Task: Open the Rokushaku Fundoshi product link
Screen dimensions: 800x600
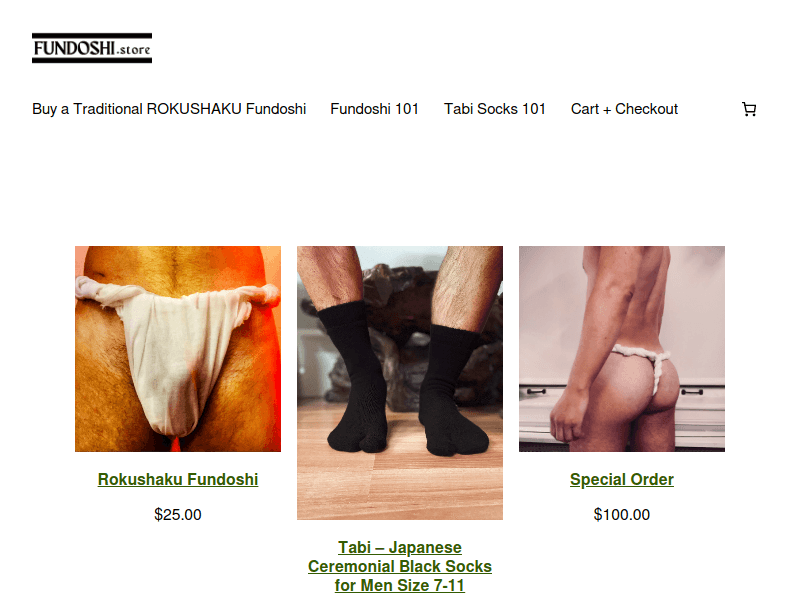Action: click(x=178, y=480)
